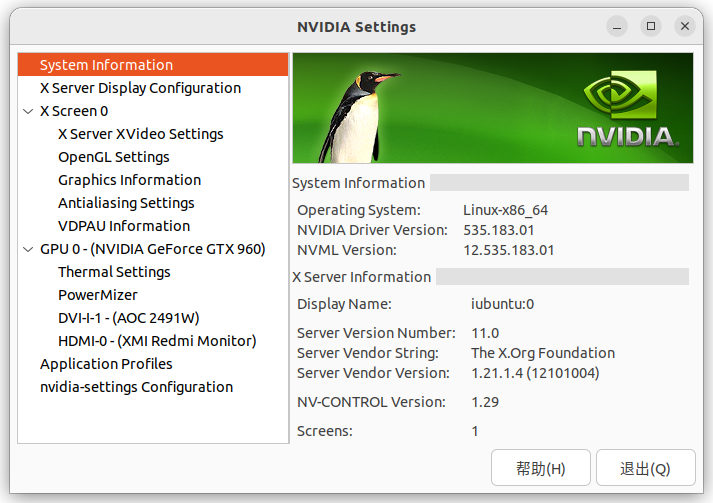Open PowerMizer page
Image resolution: width=713 pixels, height=503 pixels.
[x=153, y=295]
